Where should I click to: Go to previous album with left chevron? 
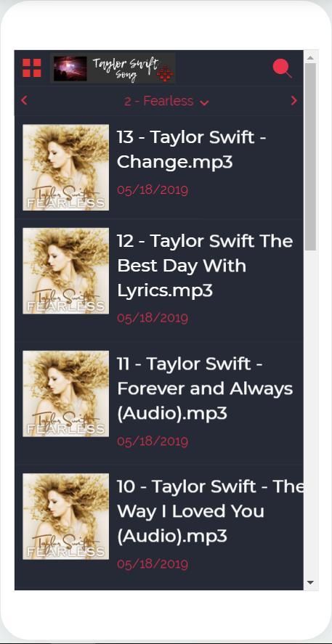24,100
